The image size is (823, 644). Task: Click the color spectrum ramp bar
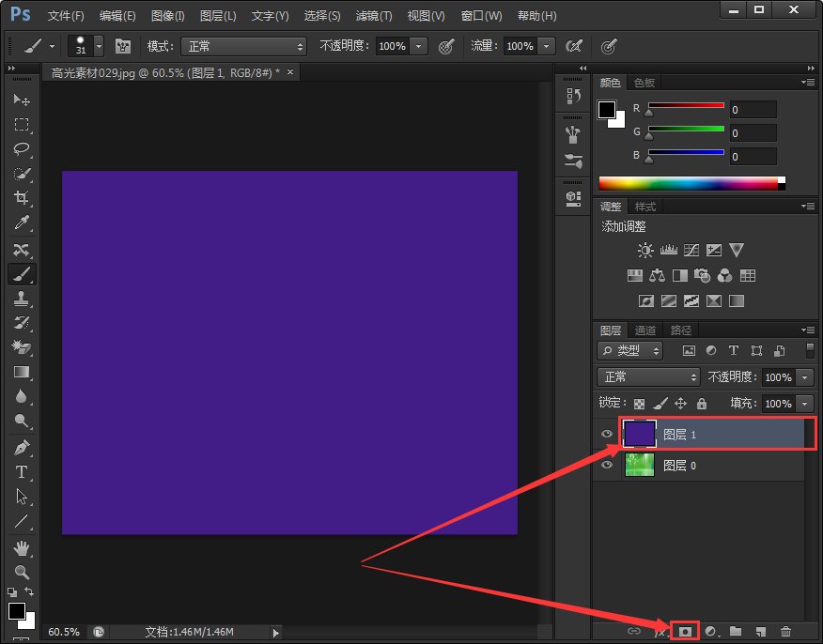tap(689, 183)
